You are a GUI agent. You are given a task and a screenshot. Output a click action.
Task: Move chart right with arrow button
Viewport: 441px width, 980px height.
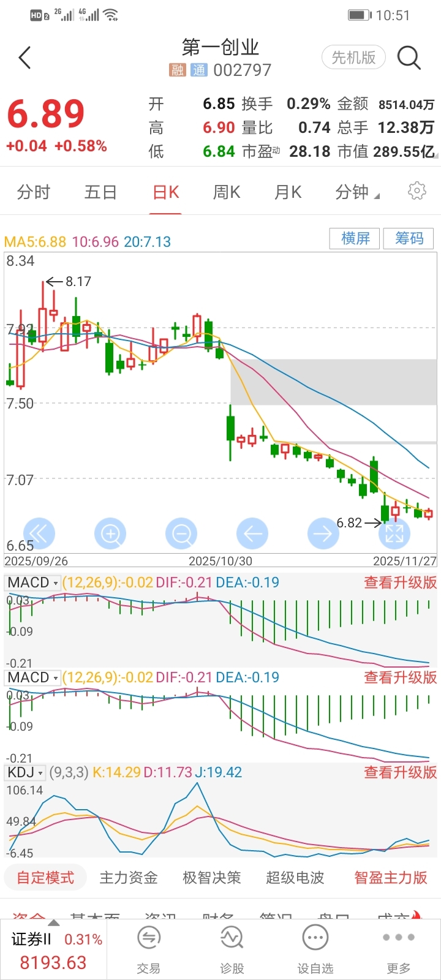[323, 534]
